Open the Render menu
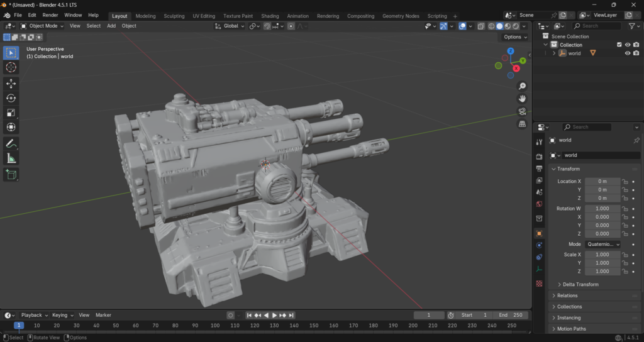644x342 pixels. 50,15
